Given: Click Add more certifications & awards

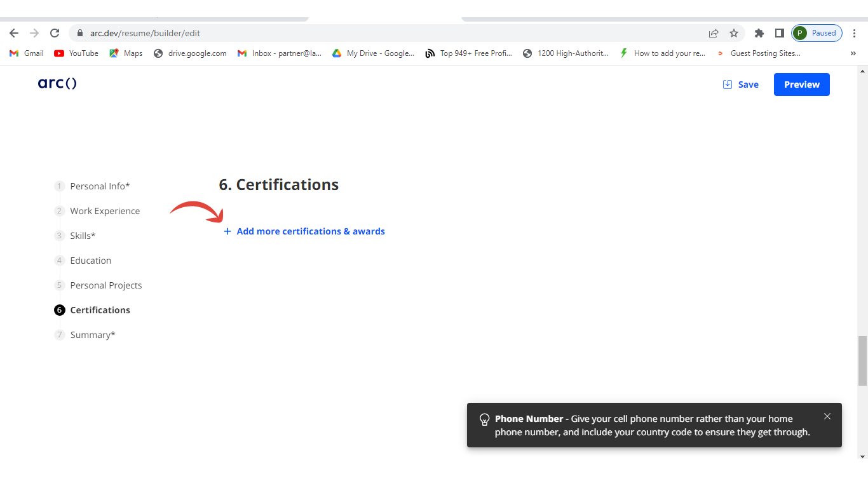Looking at the screenshot, I should (x=310, y=231).
